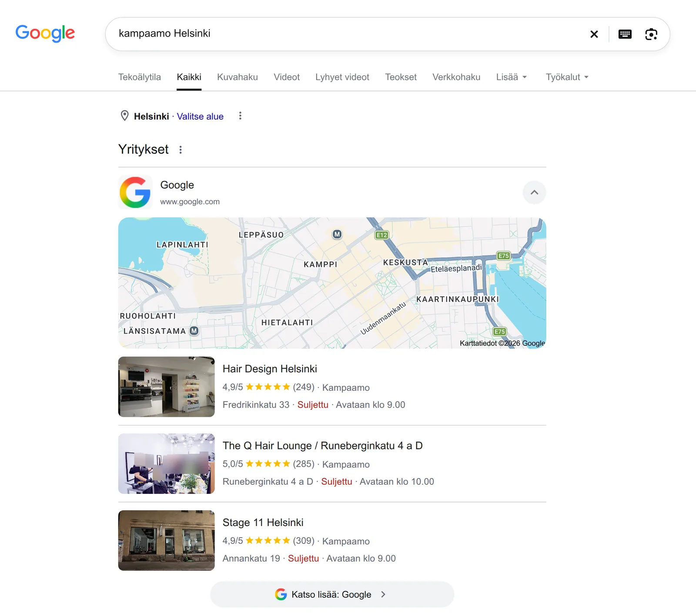Open The Q Hair Lounge listing
The image size is (696, 616).
click(323, 446)
